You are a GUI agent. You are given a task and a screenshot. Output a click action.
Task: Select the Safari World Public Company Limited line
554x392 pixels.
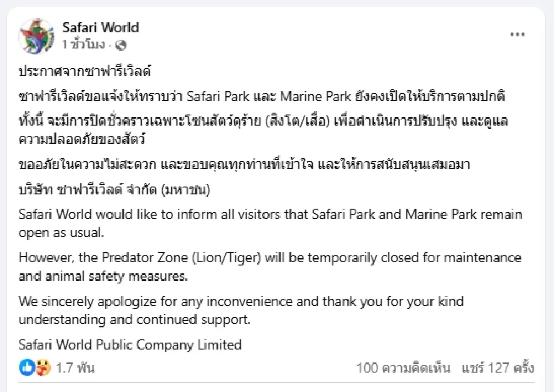click(129, 344)
